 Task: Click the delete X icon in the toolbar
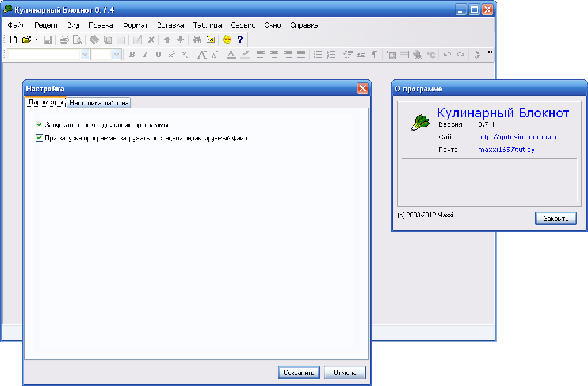click(x=151, y=39)
